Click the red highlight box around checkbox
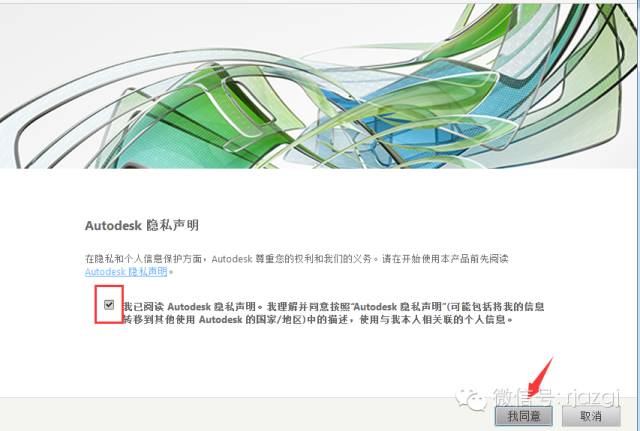Screen dimensions: 640x431 pyautogui.click(x=109, y=304)
